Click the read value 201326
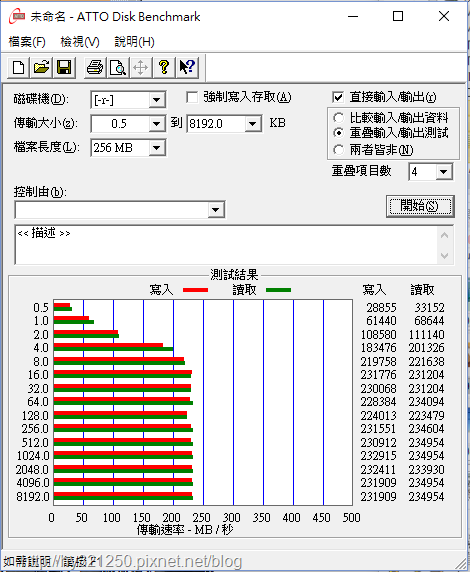The image size is (470, 572). pos(426,348)
